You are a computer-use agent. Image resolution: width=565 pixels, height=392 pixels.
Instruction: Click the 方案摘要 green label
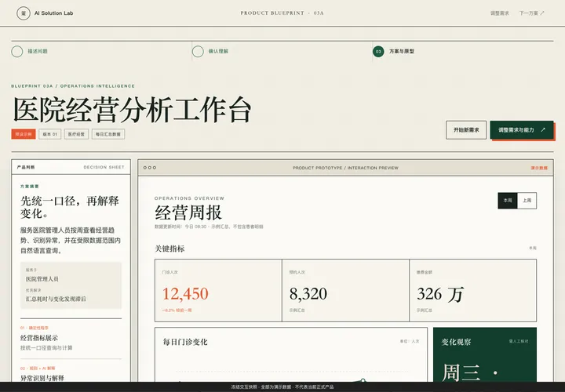(x=30, y=187)
